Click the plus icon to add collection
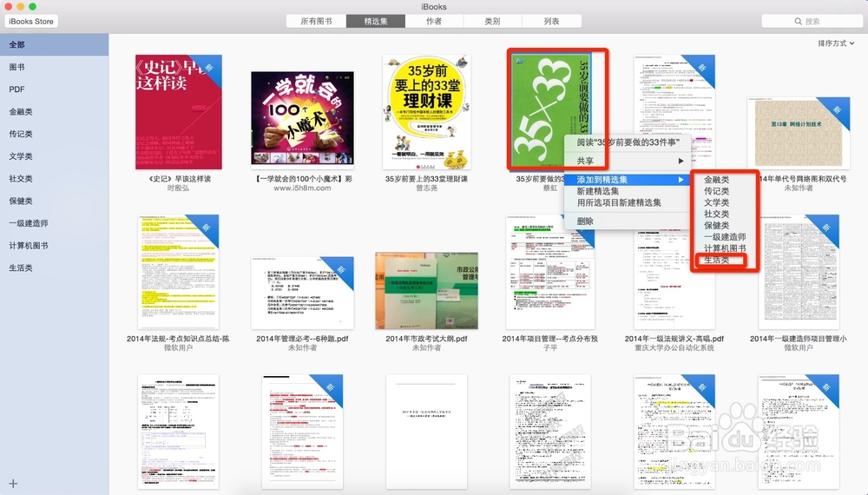Viewport: 868px width, 495px height. click(x=13, y=484)
